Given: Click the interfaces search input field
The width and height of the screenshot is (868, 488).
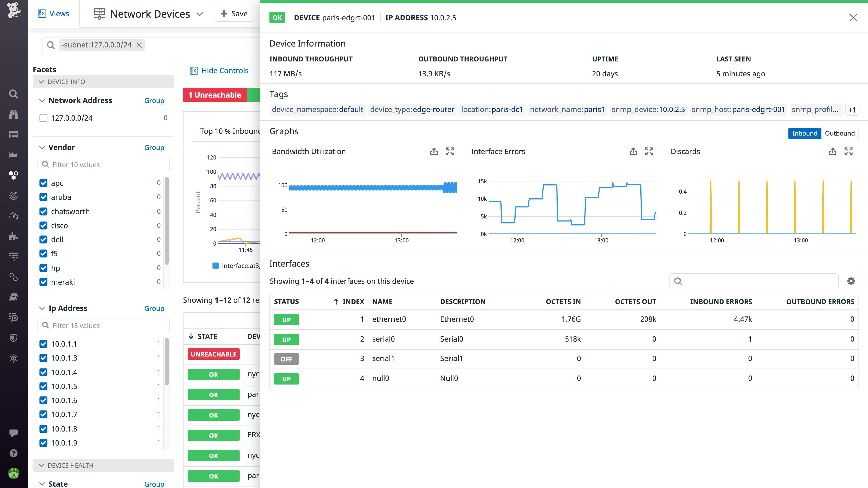Looking at the screenshot, I should click(x=758, y=281).
